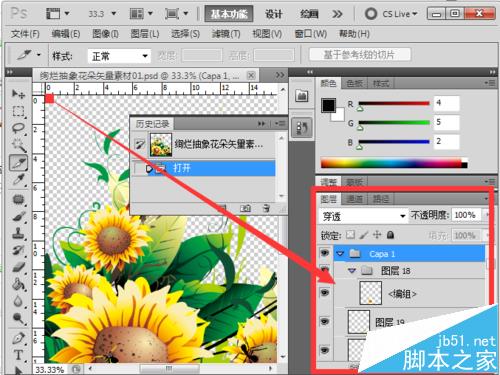Open the Screen Mode dropdown
Image resolution: width=500 pixels, height=375 pixels.
click(177, 14)
